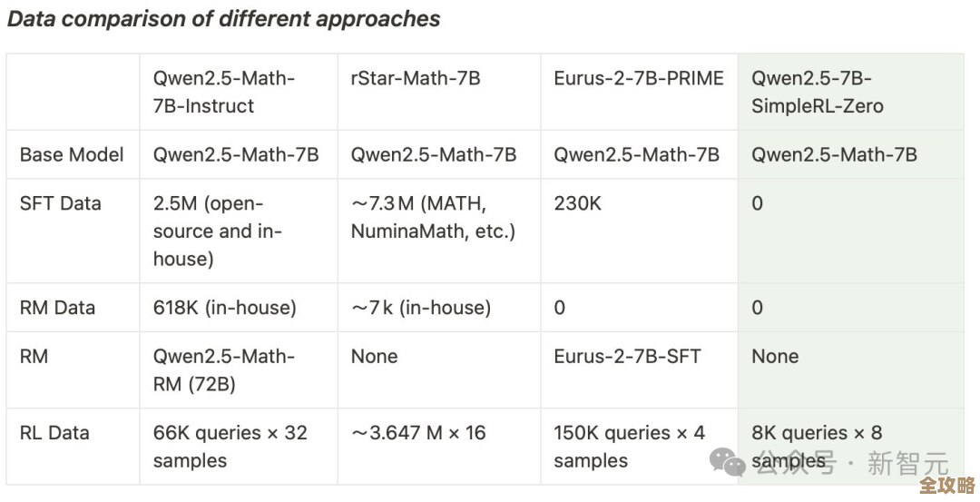Click the 'Data comparison of different approaches' heading
Viewport: 980px width, 502px height.
click(x=223, y=19)
